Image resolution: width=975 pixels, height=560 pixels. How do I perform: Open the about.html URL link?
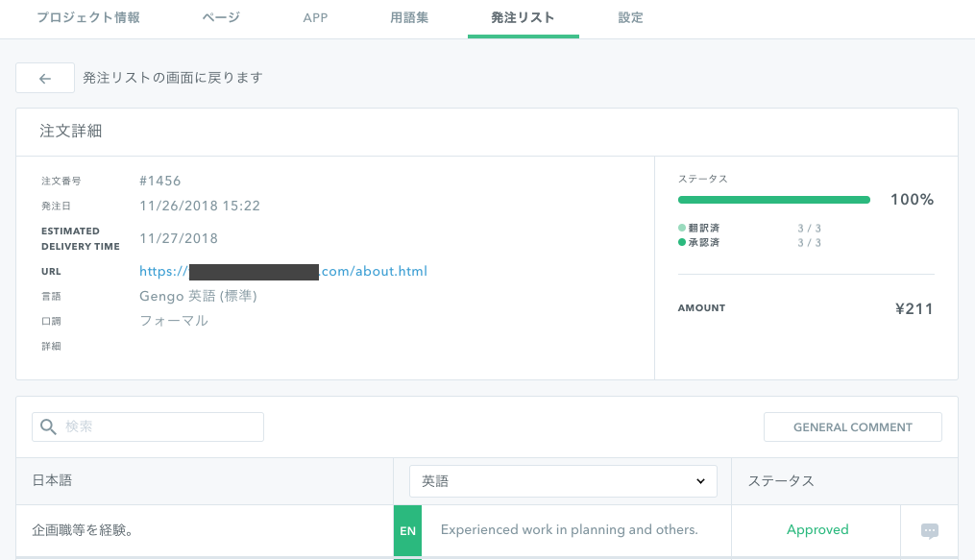(x=283, y=272)
